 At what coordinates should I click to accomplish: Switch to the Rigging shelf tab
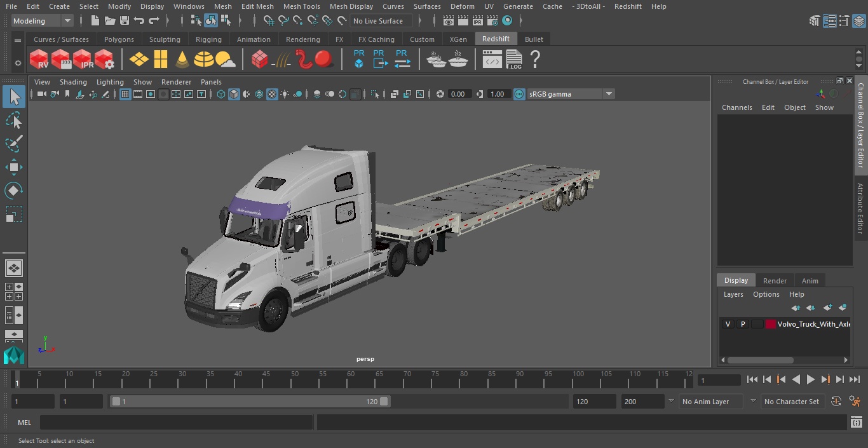click(208, 39)
